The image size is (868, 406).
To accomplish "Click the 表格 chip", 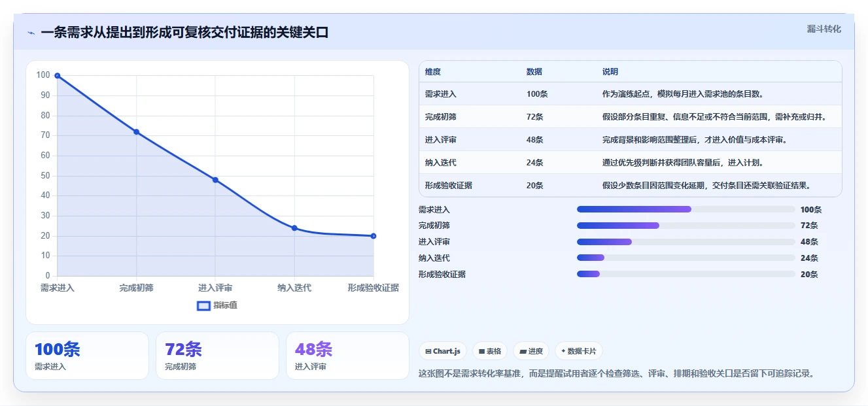I will coord(490,351).
